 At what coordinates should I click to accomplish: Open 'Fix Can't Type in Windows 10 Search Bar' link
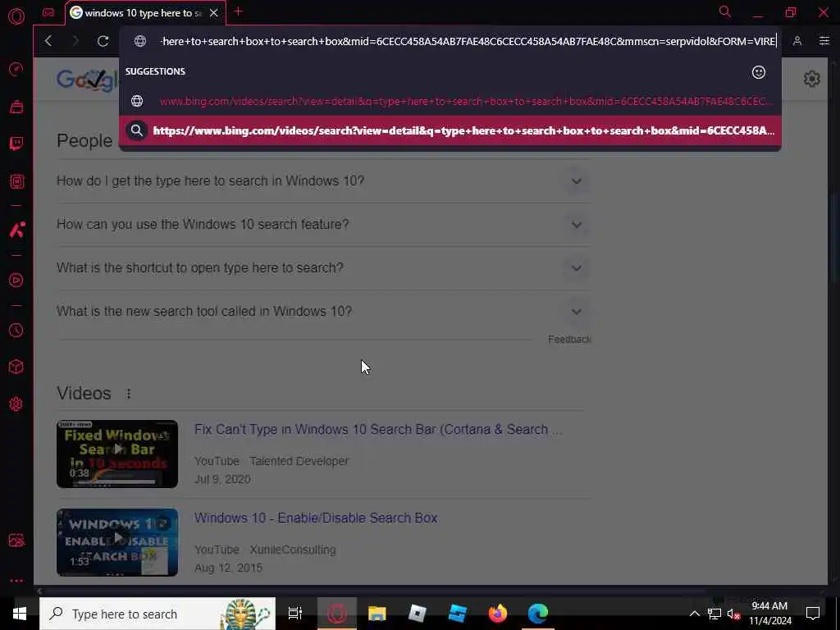[378, 430]
